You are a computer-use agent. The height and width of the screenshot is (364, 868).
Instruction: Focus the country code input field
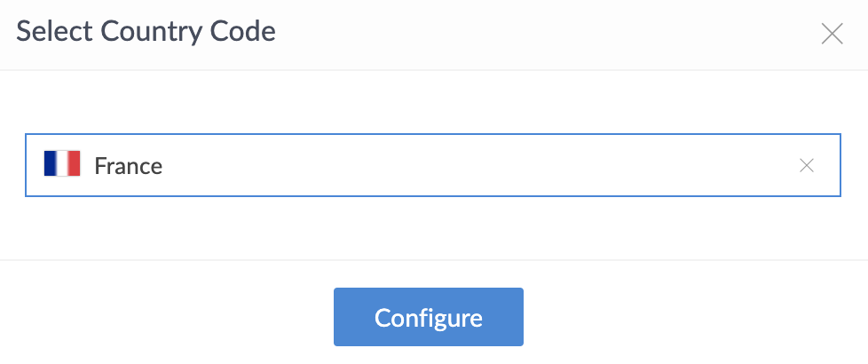[x=444, y=165]
